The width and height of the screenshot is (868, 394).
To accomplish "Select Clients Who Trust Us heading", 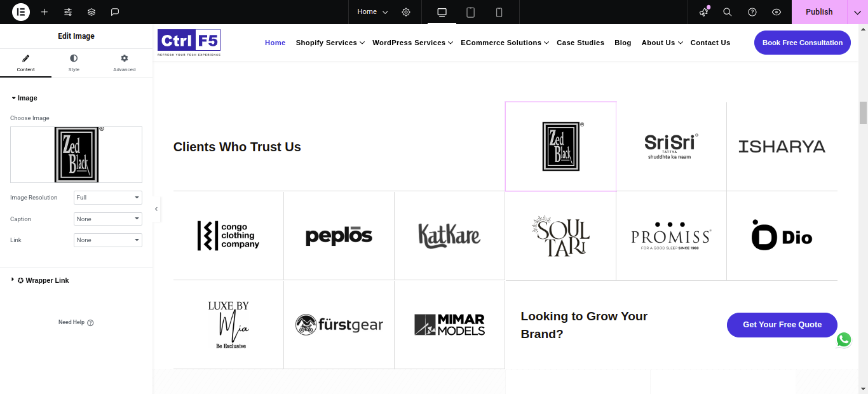I will [x=237, y=147].
